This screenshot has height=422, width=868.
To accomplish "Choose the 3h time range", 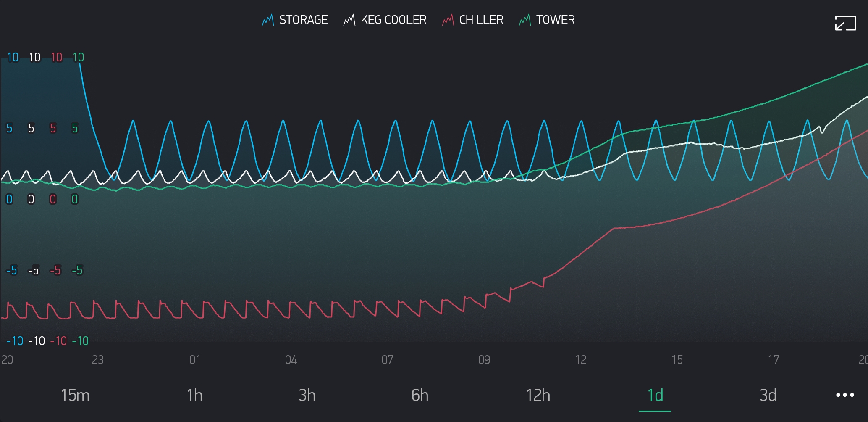I will tap(307, 395).
